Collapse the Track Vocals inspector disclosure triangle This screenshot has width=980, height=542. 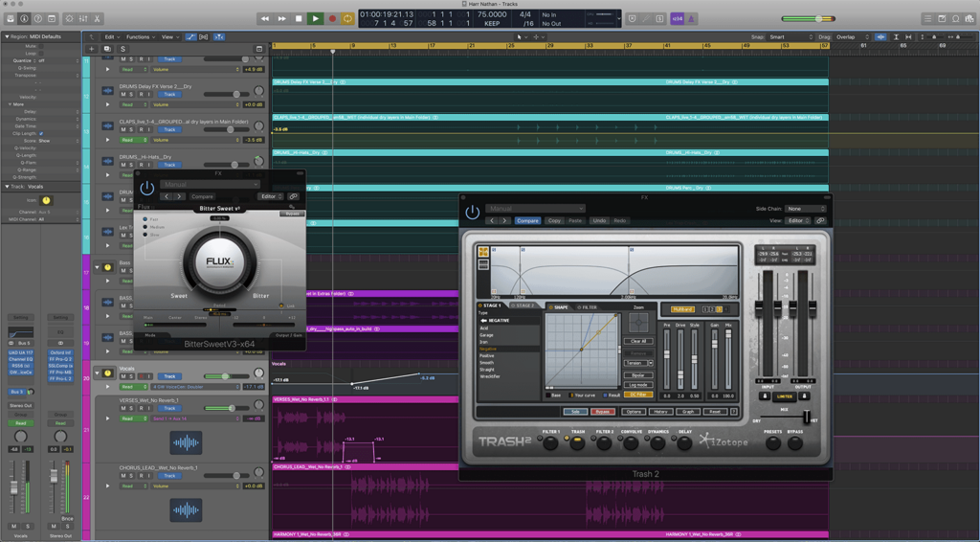point(7,187)
